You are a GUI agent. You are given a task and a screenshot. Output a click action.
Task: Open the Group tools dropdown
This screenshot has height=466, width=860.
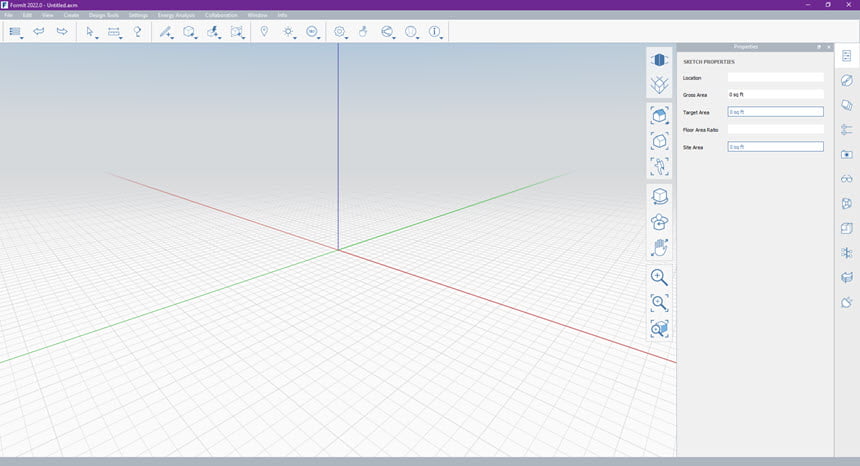pyautogui.click(x=236, y=32)
